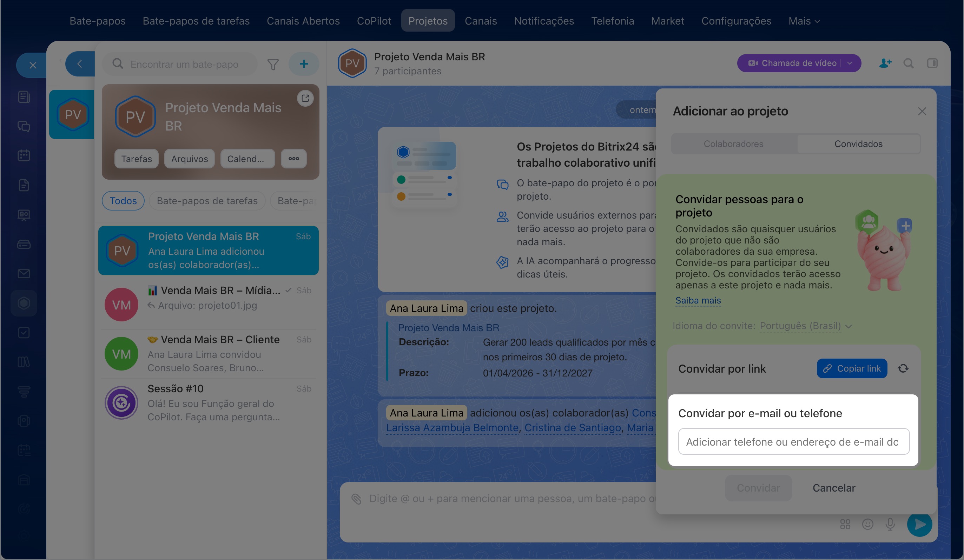Viewport: 964px width, 560px height.
Task: Open the mail envelope icon in the left sidebar
Action: [x=24, y=274]
